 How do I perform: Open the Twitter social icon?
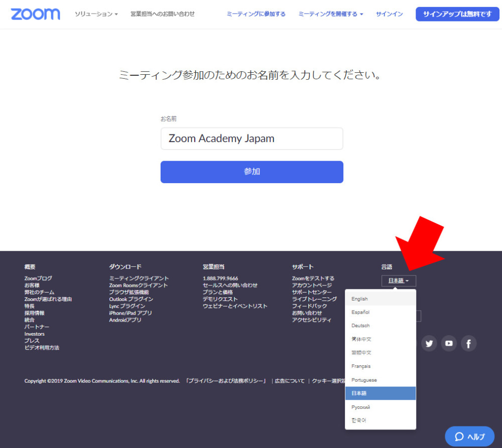(429, 344)
